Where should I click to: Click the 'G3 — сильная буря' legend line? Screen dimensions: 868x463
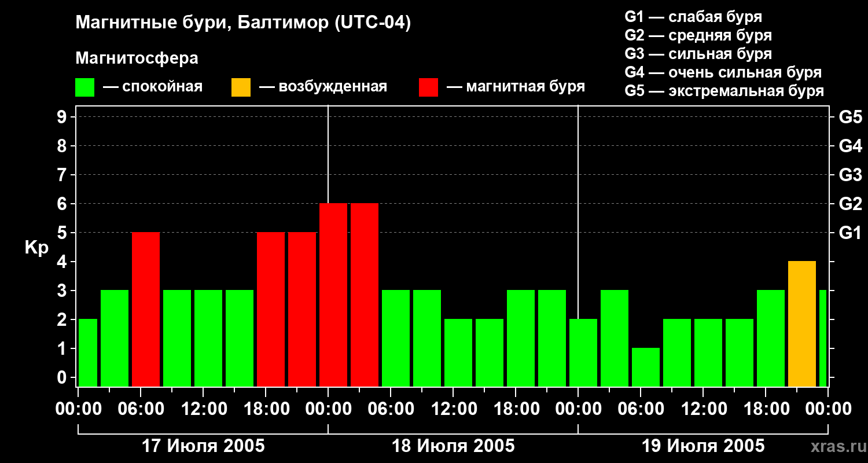[x=698, y=54]
